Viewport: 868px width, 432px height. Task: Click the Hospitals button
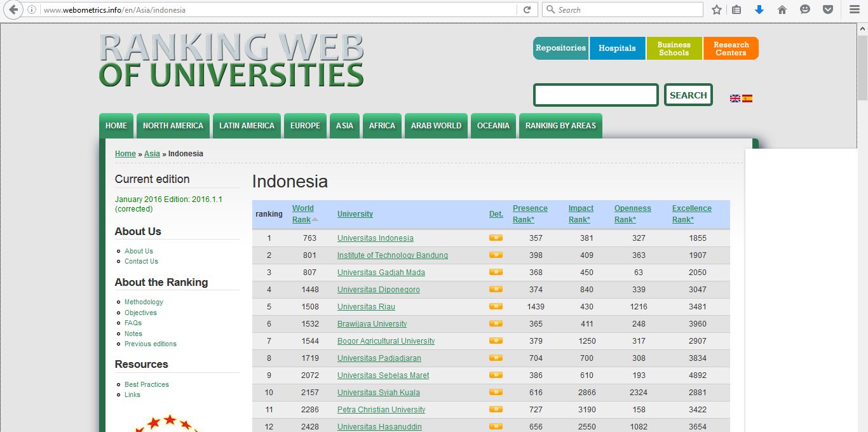coord(617,48)
